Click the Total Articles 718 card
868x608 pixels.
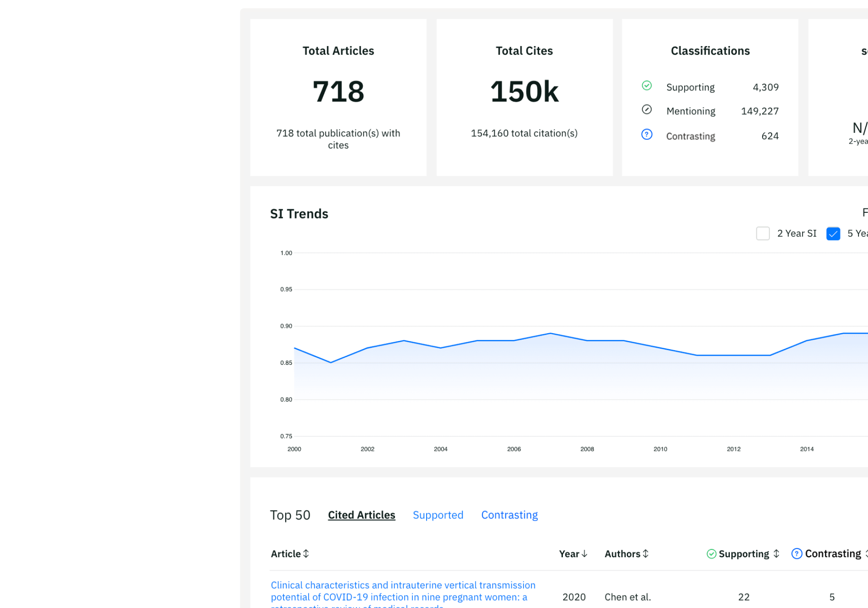coord(338,97)
